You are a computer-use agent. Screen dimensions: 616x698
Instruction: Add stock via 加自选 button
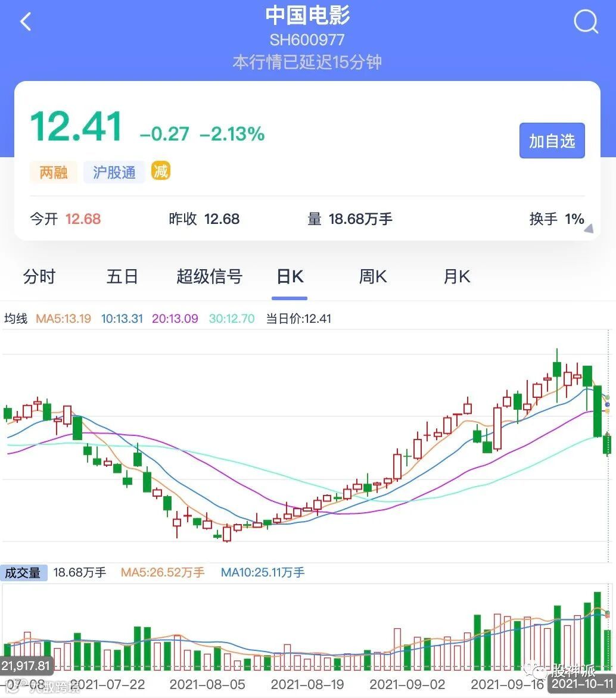552,141
